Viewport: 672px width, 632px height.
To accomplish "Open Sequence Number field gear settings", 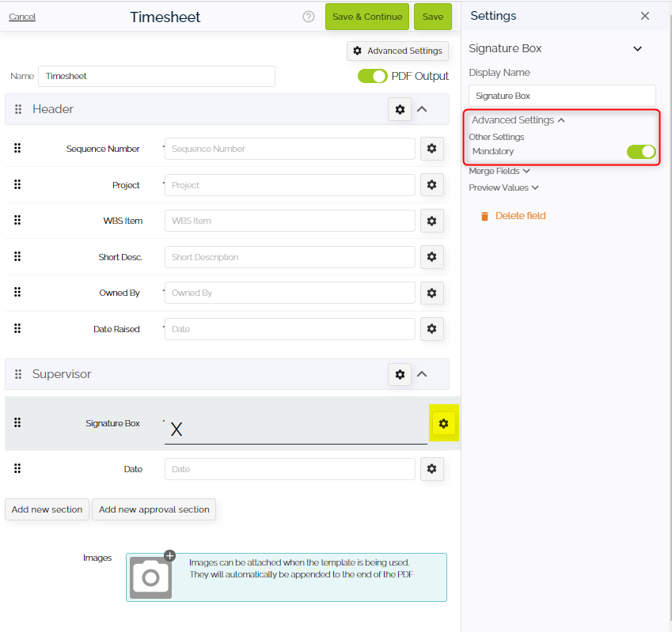I will tap(431, 149).
